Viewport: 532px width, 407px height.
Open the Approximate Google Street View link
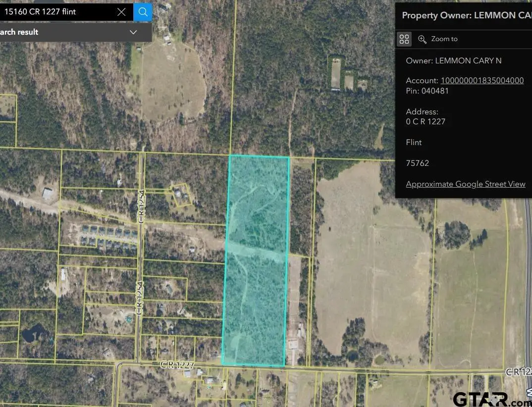pos(466,184)
